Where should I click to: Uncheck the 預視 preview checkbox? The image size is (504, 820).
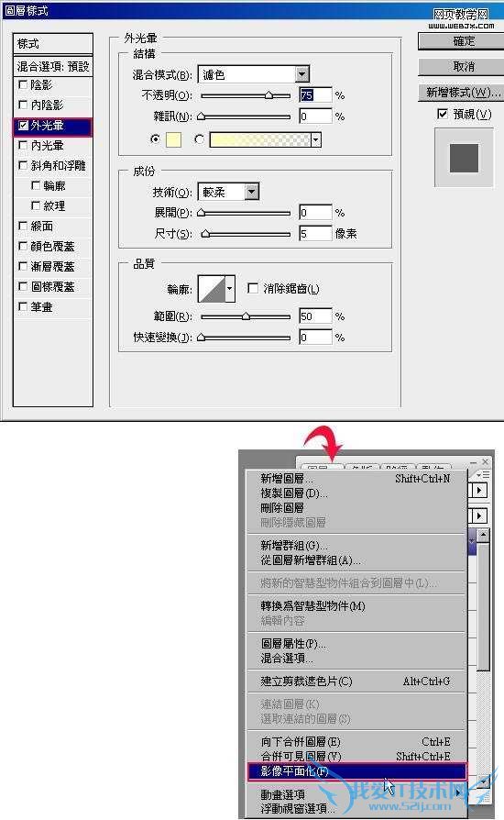click(x=443, y=114)
